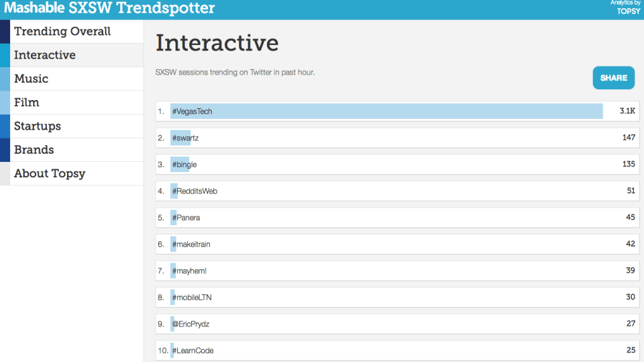Select the #mayhem! trending item
The height and width of the screenshot is (362, 644).
pyautogui.click(x=189, y=271)
